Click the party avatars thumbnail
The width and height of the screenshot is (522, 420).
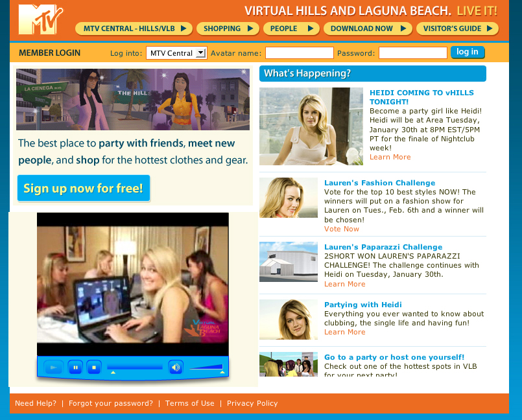coord(289,364)
